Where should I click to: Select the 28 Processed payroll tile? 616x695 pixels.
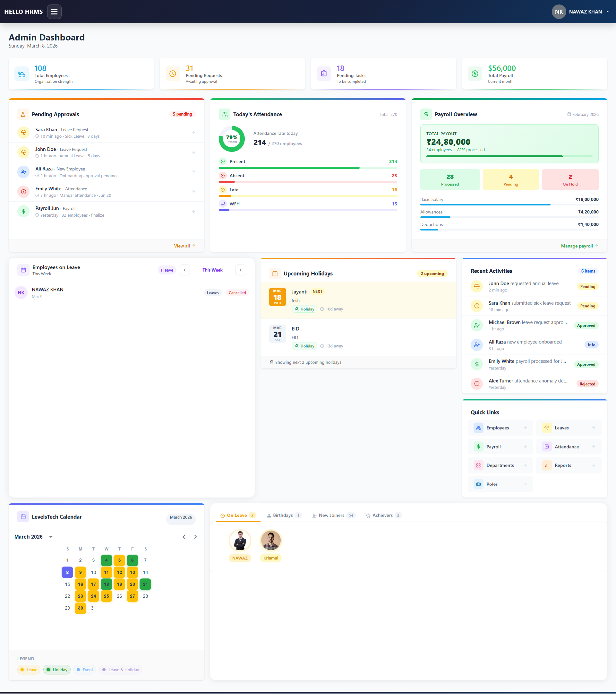click(450, 179)
